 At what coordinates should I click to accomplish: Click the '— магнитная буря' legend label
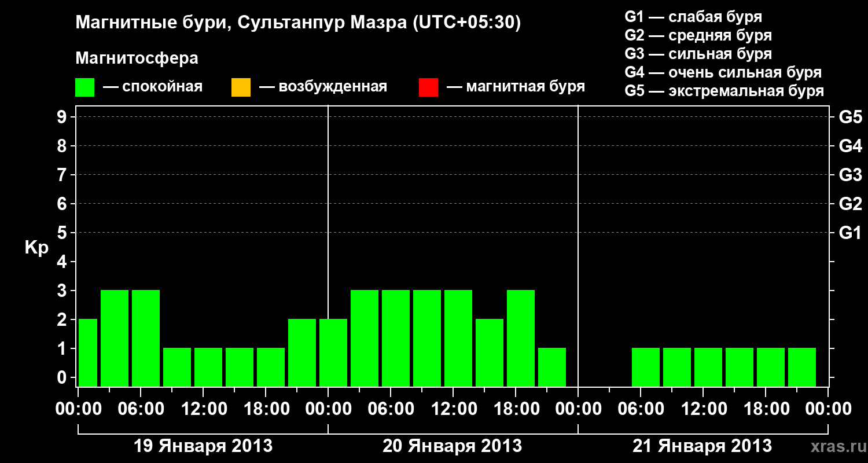[x=516, y=87]
